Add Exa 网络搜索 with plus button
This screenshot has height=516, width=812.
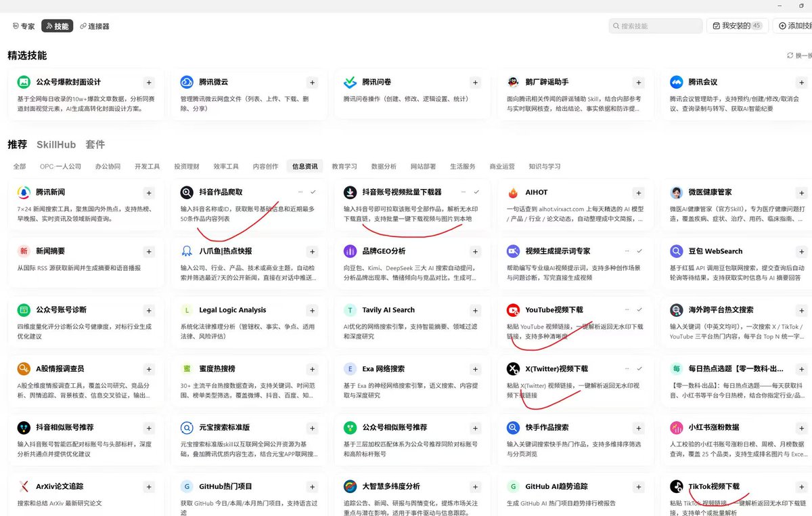pos(475,369)
